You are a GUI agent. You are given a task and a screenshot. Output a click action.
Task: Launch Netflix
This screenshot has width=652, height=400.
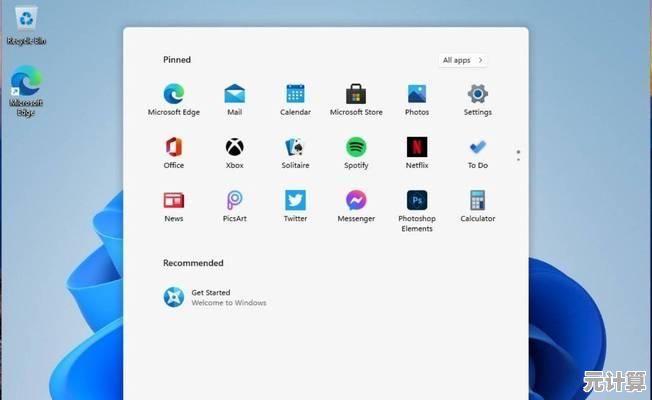click(417, 148)
